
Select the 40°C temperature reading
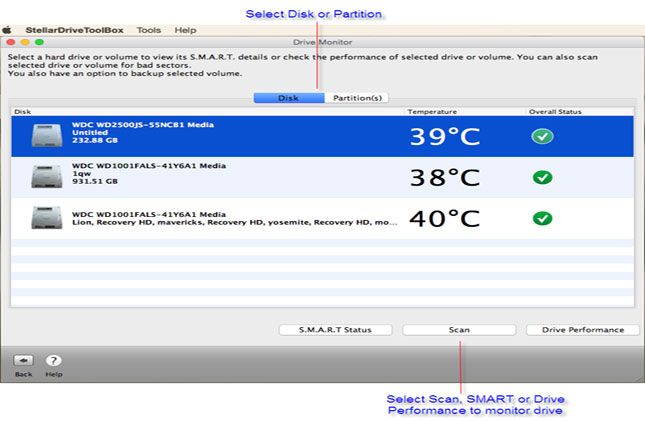click(445, 219)
